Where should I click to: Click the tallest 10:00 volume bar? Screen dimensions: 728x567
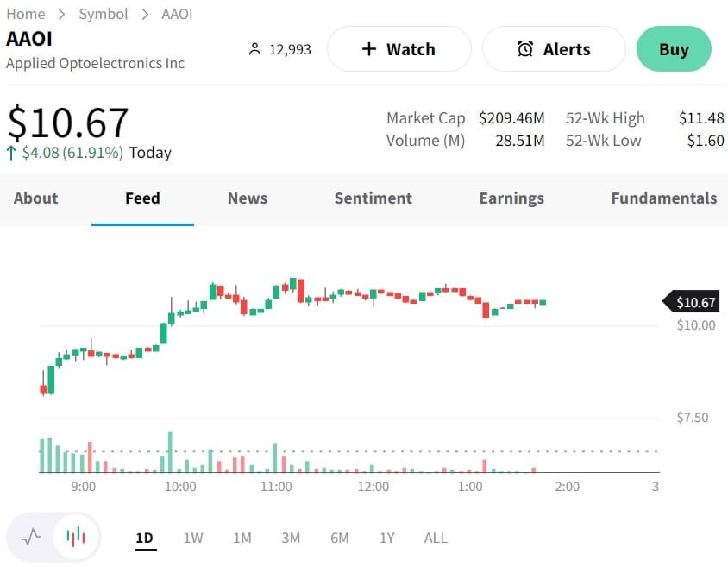click(171, 452)
